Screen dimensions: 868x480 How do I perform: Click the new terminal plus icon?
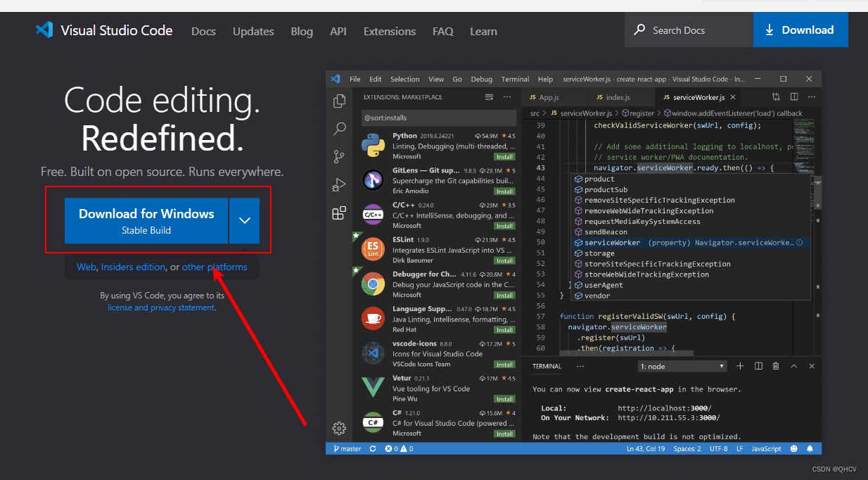pos(740,366)
